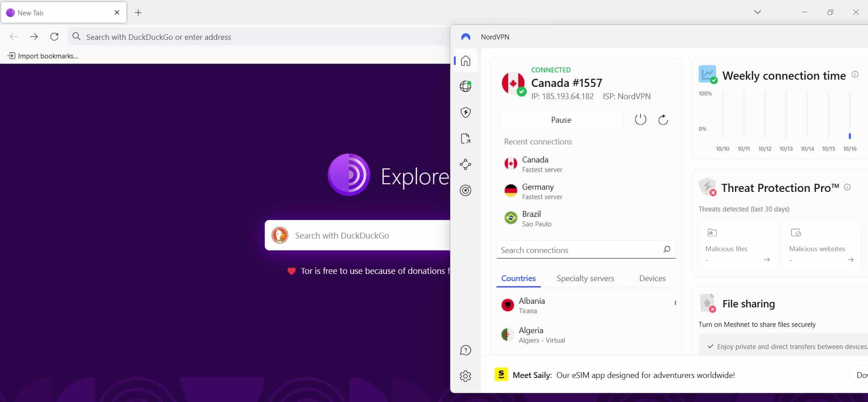Click the countries list scrollbar
Image resolution: width=868 pixels, height=402 pixels.
(675, 303)
